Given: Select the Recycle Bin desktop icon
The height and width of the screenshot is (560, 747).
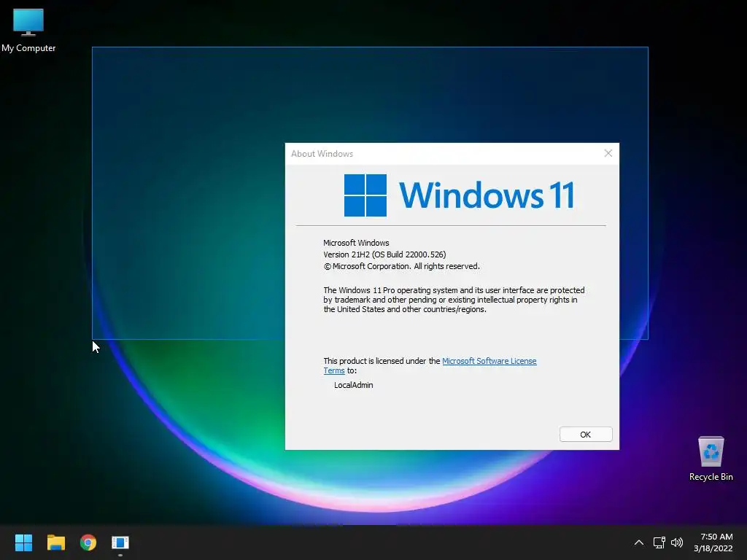Looking at the screenshot, I should [711, 459].
